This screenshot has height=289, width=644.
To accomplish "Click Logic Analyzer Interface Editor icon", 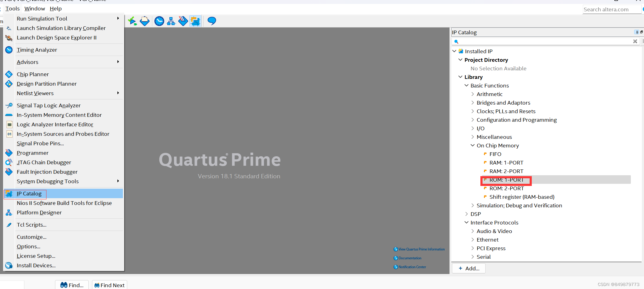I will coord(9,124).
